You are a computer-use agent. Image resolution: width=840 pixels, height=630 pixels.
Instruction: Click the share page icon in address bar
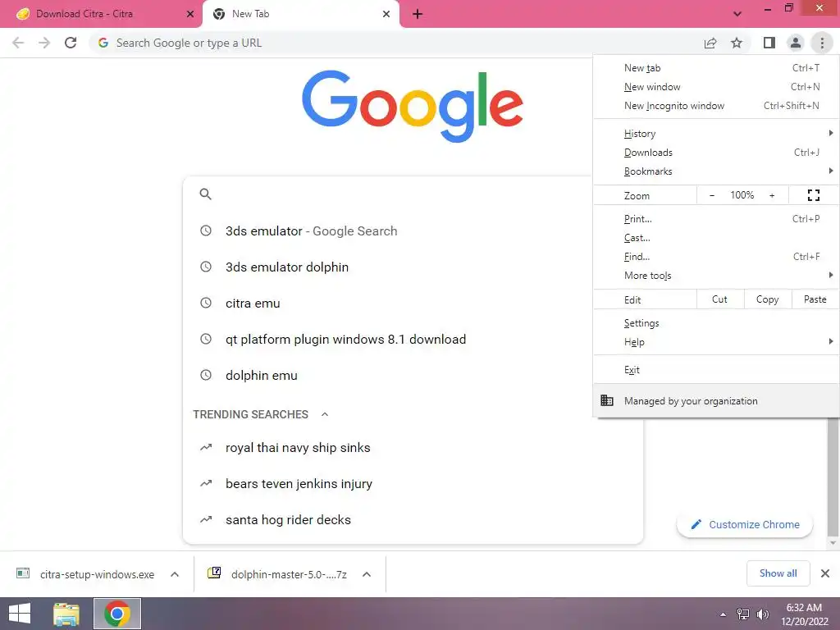tap(710, 43)
